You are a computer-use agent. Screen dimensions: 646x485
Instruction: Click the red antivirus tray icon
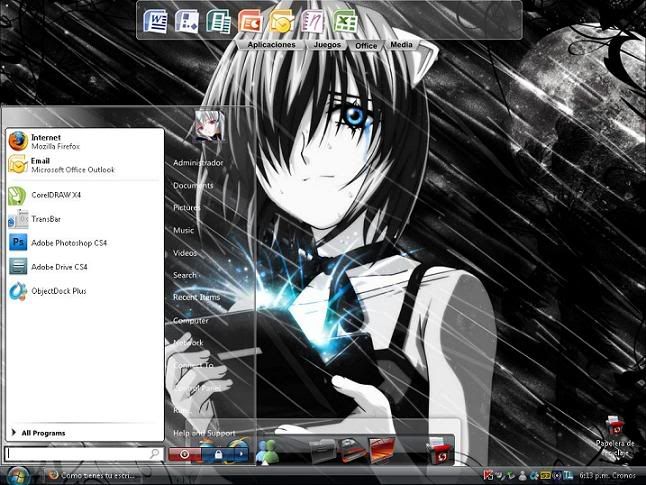pyautogui.click(x=489, y=475)
